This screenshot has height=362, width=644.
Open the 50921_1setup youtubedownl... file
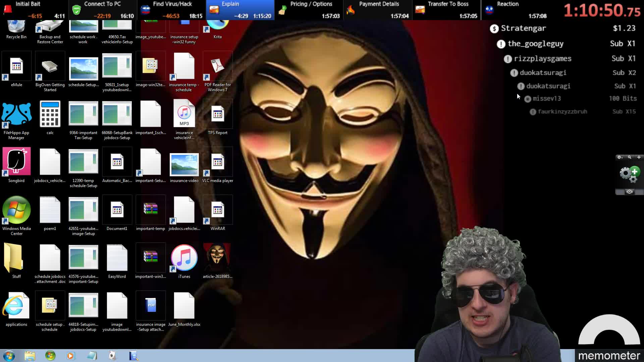117,66
